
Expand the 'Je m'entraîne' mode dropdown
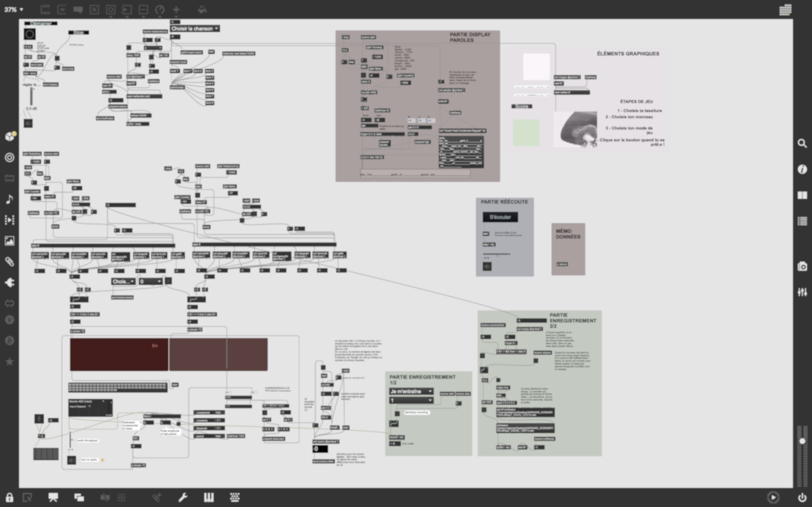point(411,391)
